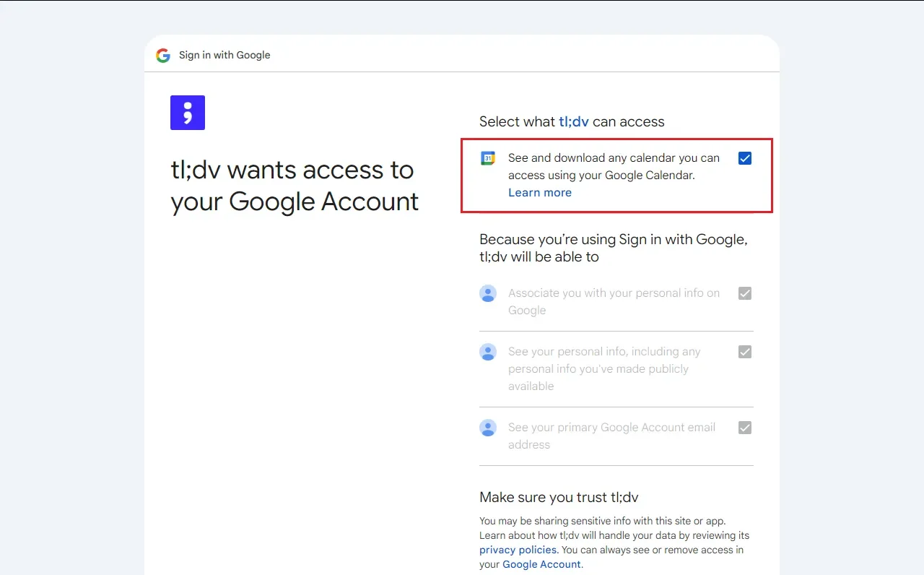
Task: Open the Google Account link
Action: (541, 564)
